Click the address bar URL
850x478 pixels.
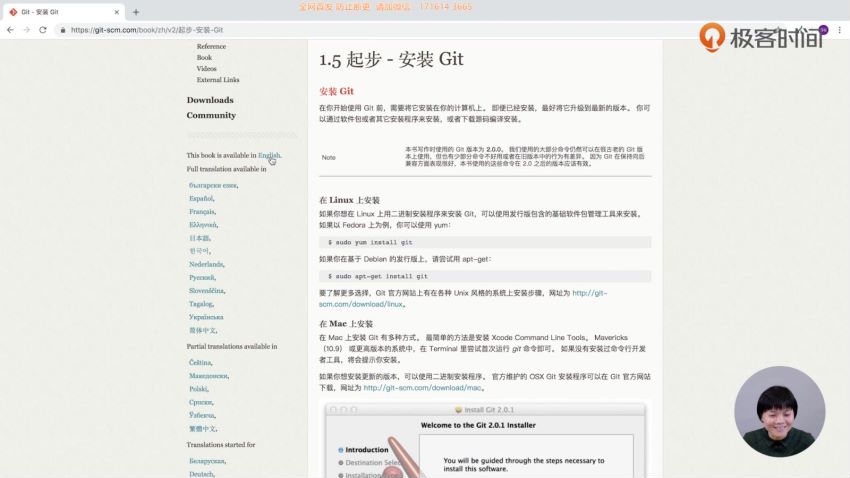pyautogui.click(x=147, y=30)
